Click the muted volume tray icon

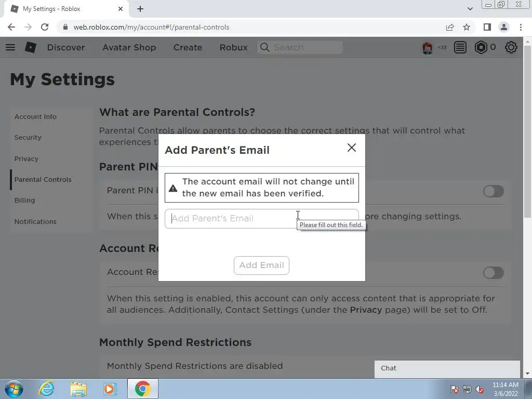click(480, 389)
